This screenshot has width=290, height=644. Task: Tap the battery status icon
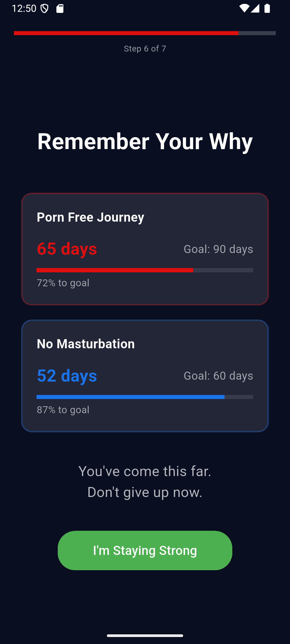[x=267, y=8]
